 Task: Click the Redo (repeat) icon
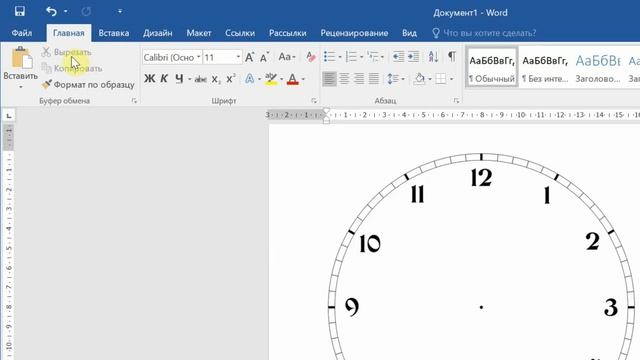tap(86, 11)
